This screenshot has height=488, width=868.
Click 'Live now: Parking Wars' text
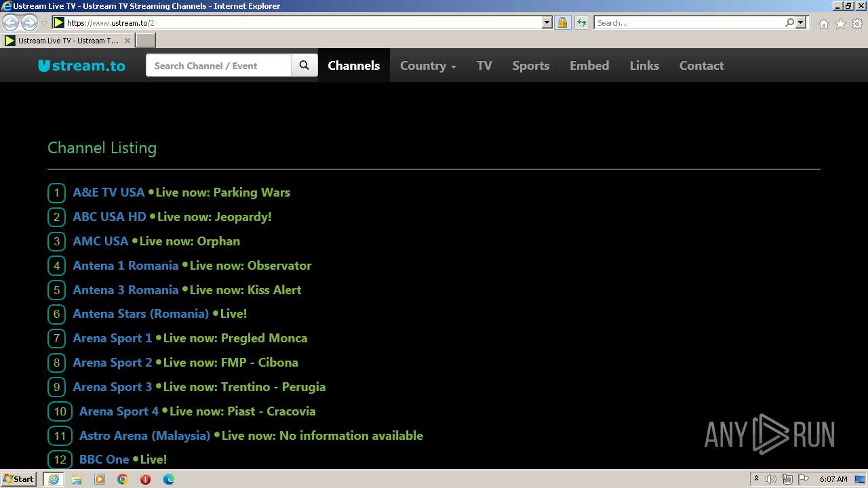coord(222,192)
